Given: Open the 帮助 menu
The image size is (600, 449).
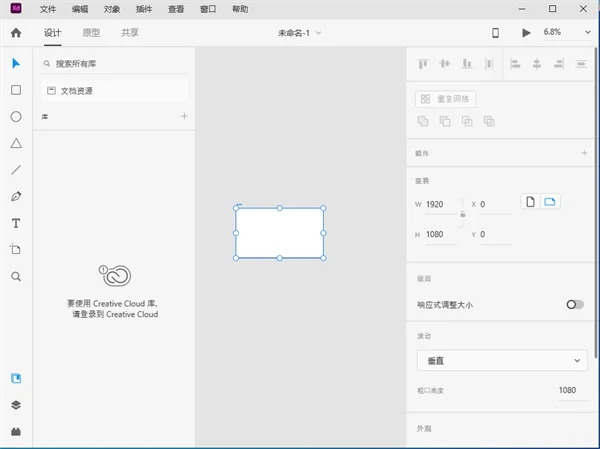Looking at the screenshot, I should pos(240,9).
